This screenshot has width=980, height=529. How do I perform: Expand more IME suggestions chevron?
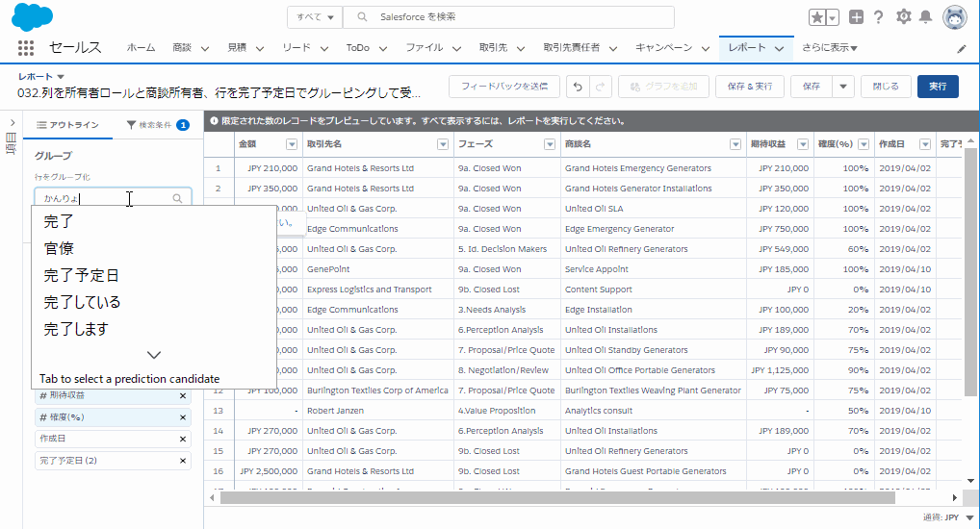154,355
